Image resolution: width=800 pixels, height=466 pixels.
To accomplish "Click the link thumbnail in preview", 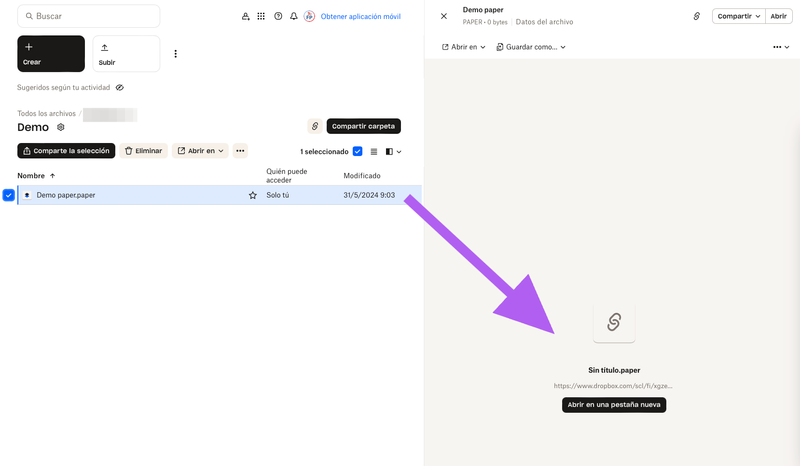I will coord(614,322).
